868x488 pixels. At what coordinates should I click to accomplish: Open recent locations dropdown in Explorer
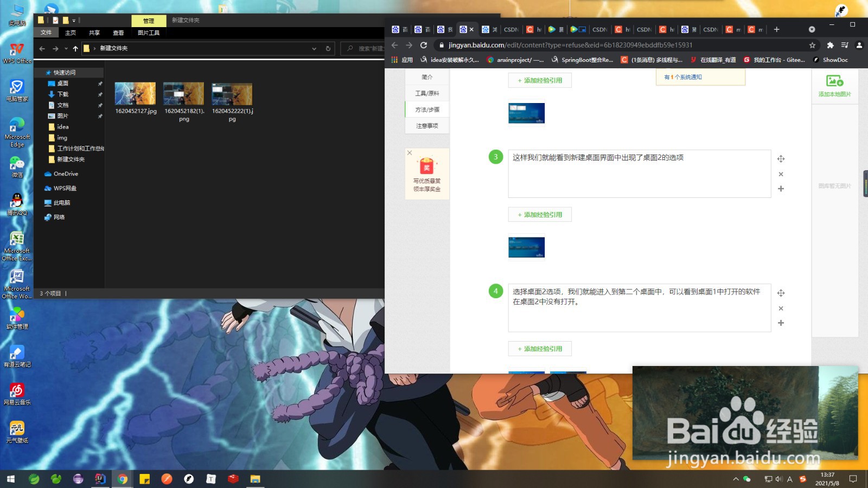[x=66, y=49]
